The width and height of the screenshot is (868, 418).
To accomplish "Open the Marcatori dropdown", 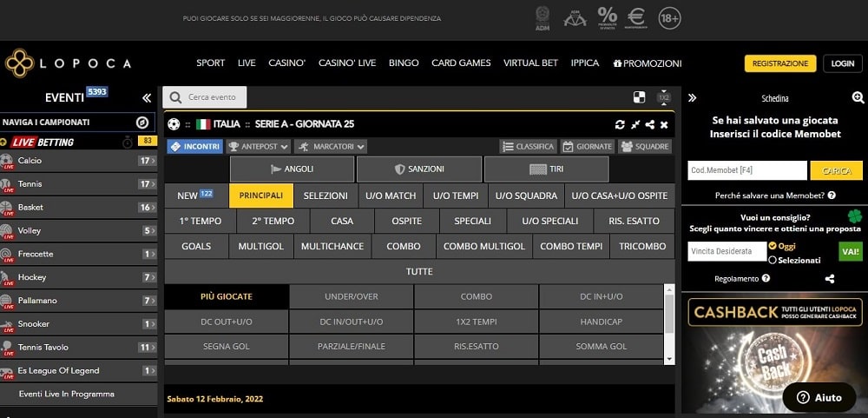I will tap(331, 147).
